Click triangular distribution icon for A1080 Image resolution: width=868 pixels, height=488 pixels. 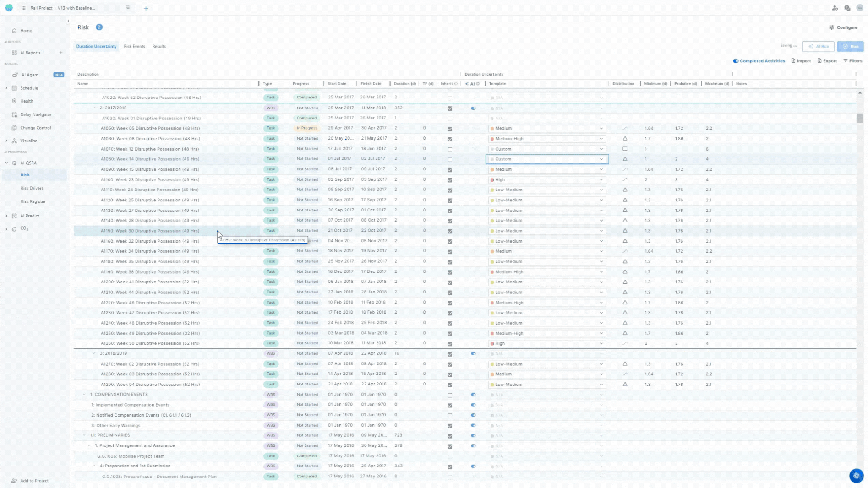pos(625,159)
